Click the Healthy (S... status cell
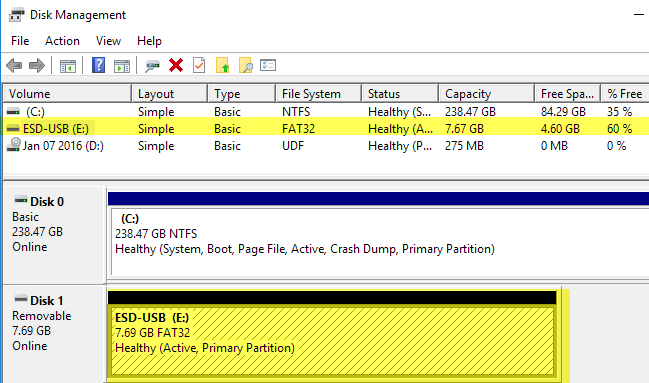Viewport: 649px width, 383px height. coord(399,112)
